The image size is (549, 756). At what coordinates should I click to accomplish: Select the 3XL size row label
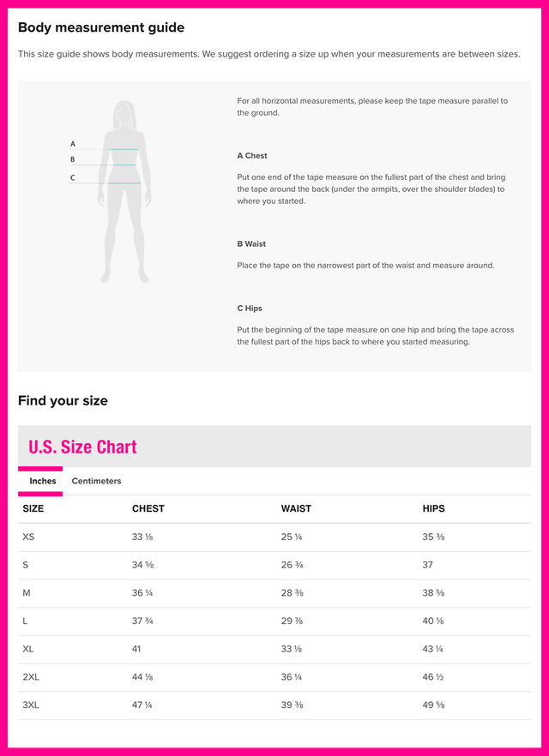coord(31,705)
